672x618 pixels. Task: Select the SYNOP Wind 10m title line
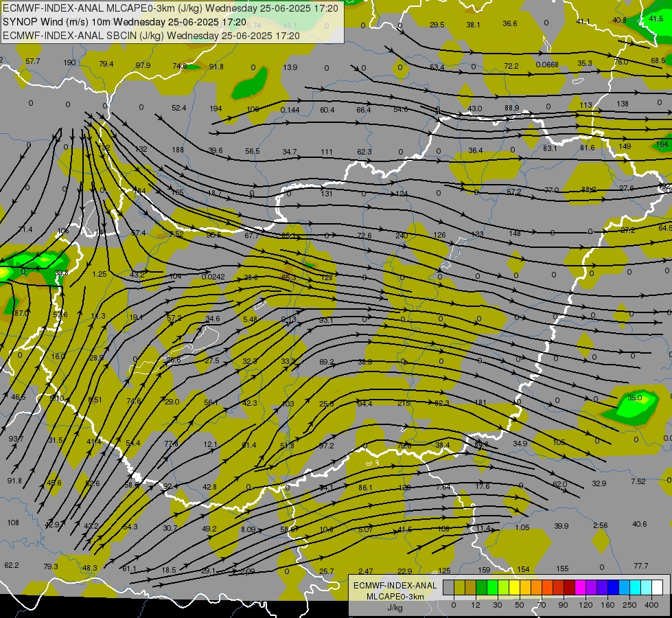pos(124,22)
